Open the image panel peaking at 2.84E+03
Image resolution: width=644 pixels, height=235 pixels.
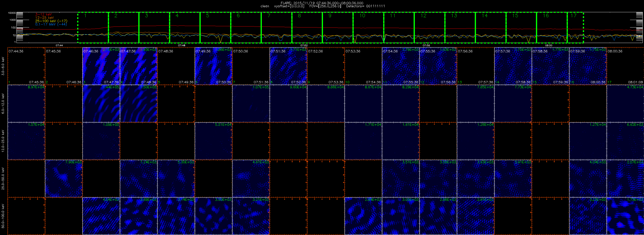[363, 216]
